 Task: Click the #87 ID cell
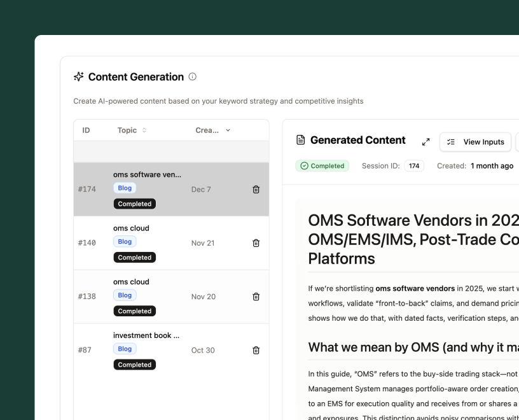click(85, 350)
